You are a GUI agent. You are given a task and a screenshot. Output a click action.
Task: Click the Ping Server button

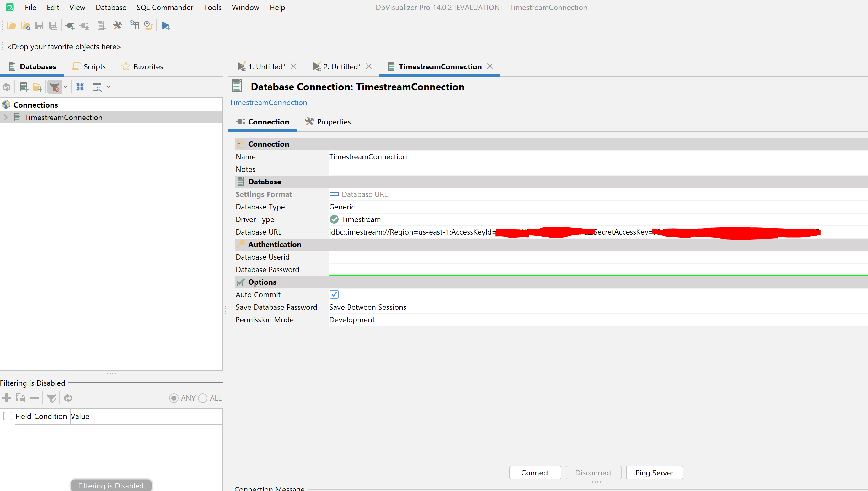pyautogui.click(x=654, y=472)
